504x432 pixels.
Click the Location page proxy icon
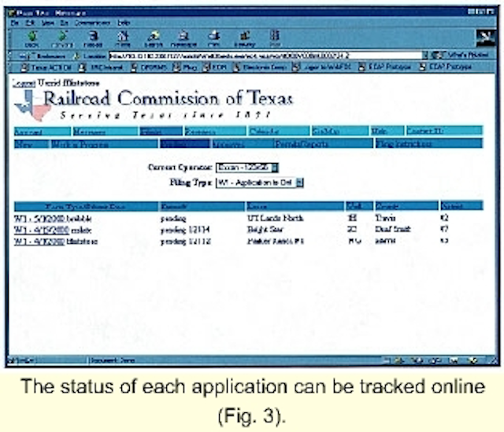(x=77, y=56)
